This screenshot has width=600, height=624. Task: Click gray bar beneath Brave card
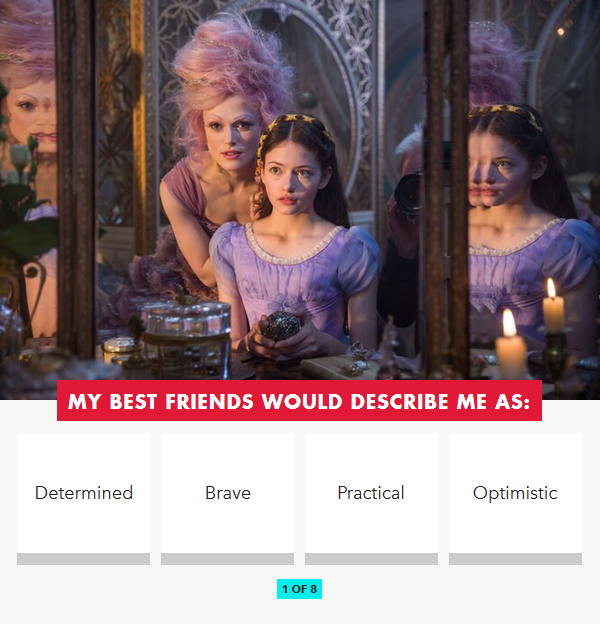pos(228,559)
